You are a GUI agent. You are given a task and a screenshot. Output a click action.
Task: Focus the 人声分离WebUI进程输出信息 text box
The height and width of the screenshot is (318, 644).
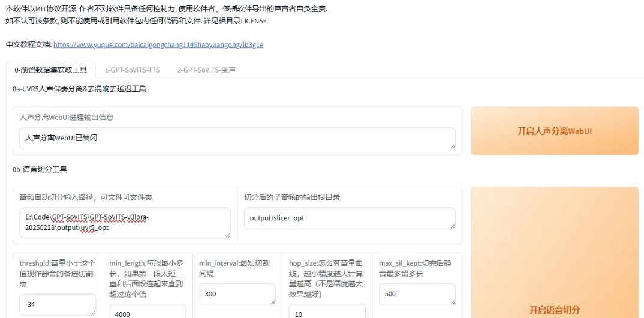click(237, 138)
